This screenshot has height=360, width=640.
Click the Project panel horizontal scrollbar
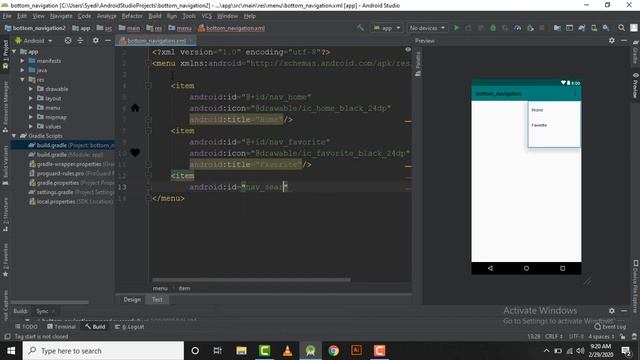coord(50,302)
